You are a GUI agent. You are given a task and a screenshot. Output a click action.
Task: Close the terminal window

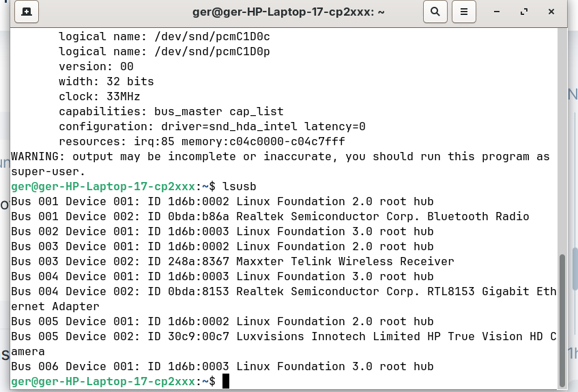551,12
